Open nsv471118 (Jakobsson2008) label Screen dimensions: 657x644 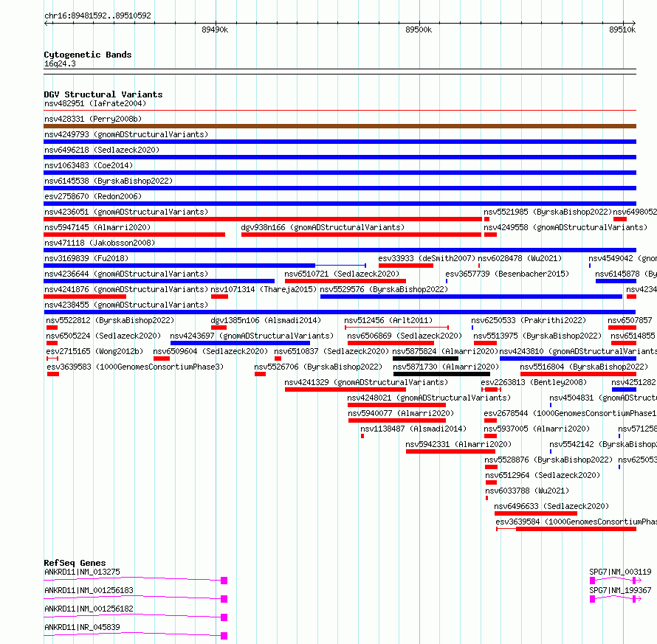[x=100, y=243]
